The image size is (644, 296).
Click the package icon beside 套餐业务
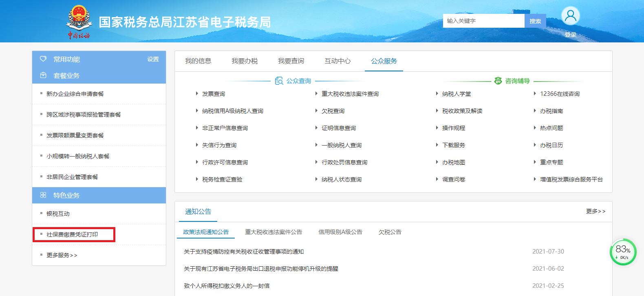pos(43,75)
